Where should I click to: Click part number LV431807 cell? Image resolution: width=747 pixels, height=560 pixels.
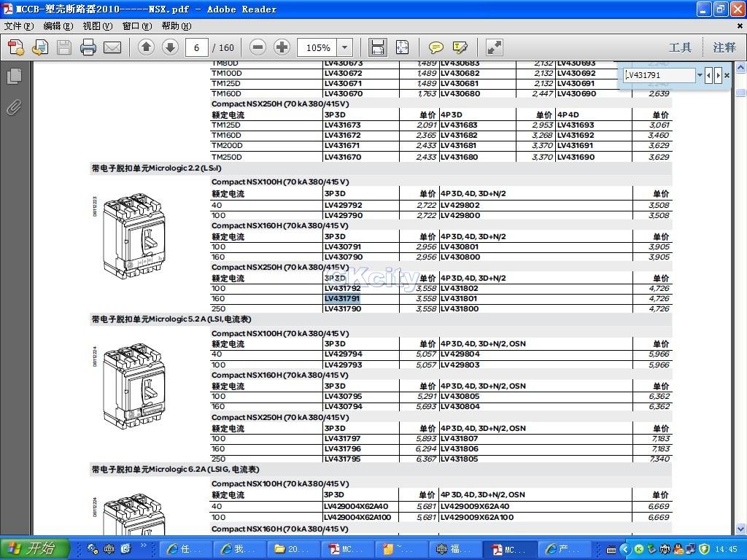coord(460,438)
